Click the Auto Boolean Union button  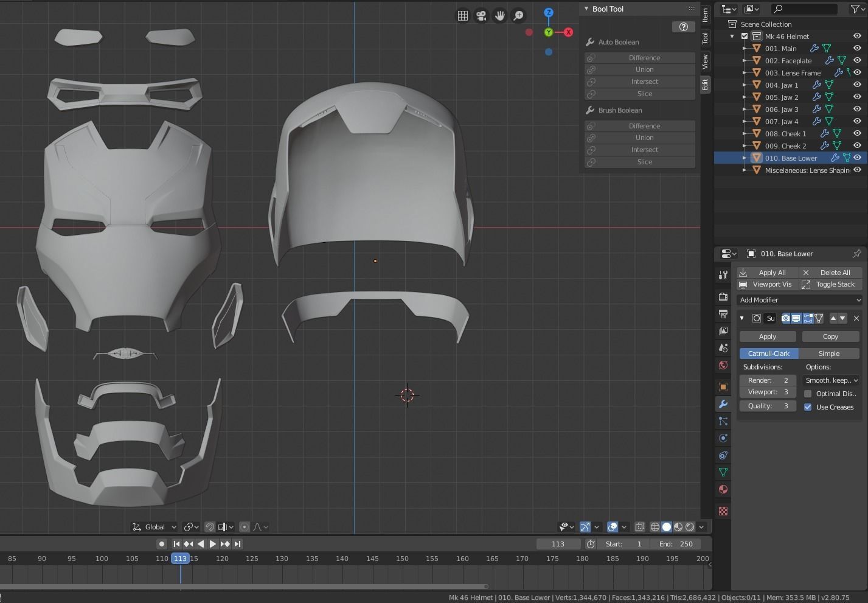pyautogui.click(x=644, y=69)
